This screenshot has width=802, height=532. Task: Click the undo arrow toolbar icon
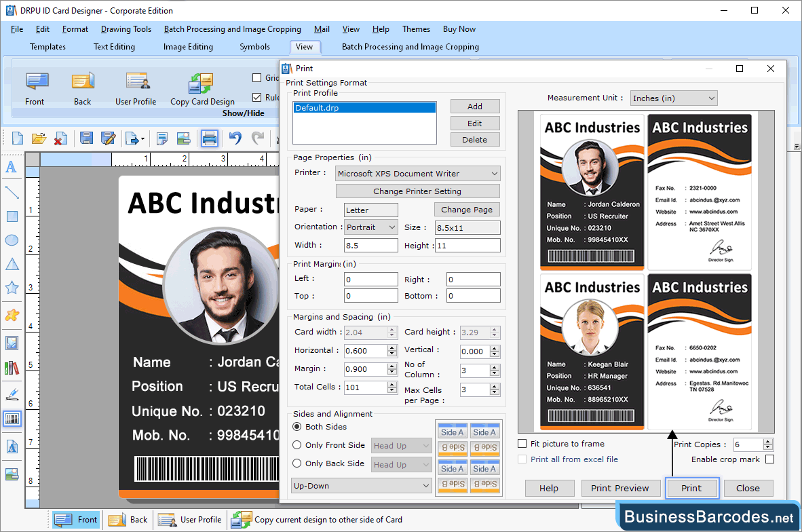235,138
